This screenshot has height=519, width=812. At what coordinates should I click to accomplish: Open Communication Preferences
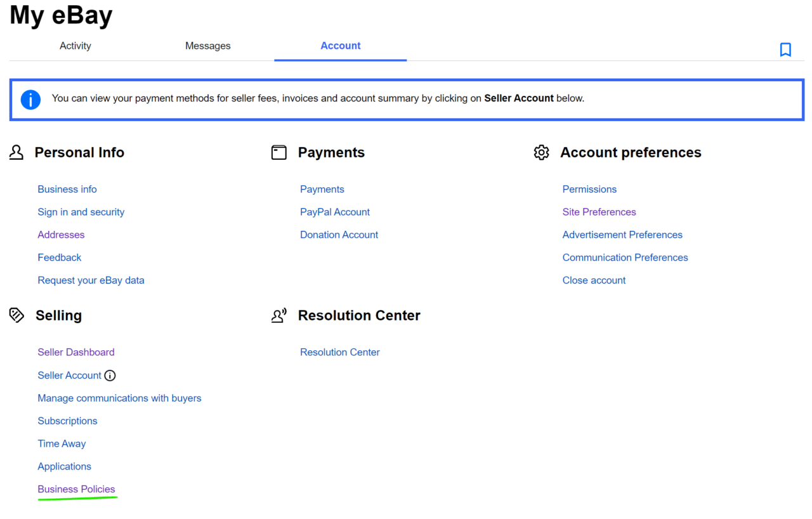pyautogui.click(x=625, y=257)
